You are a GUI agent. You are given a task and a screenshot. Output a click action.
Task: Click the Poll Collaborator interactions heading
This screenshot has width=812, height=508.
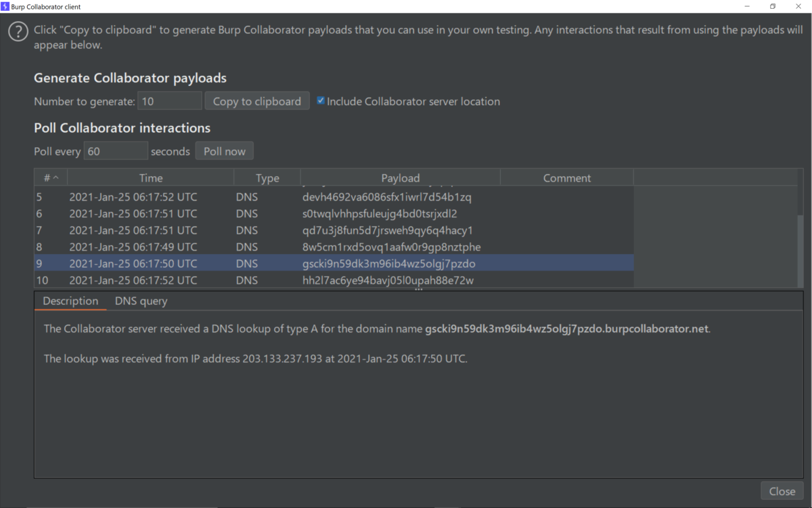click(122, 128)
